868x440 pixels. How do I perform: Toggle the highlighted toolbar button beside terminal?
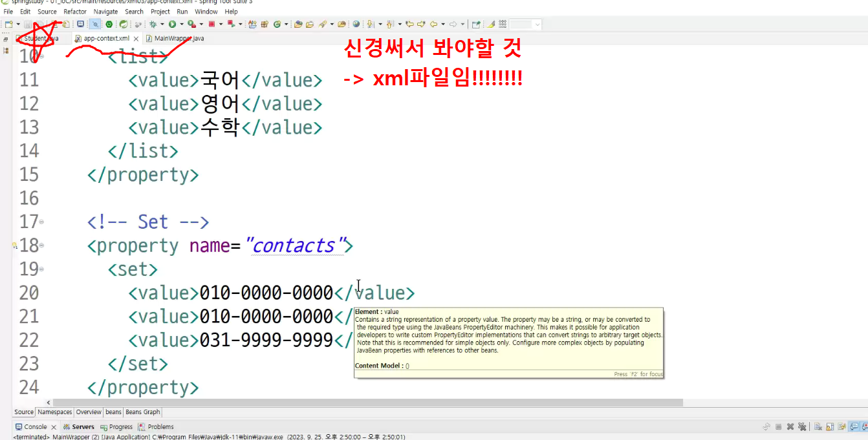pos(95,25)
